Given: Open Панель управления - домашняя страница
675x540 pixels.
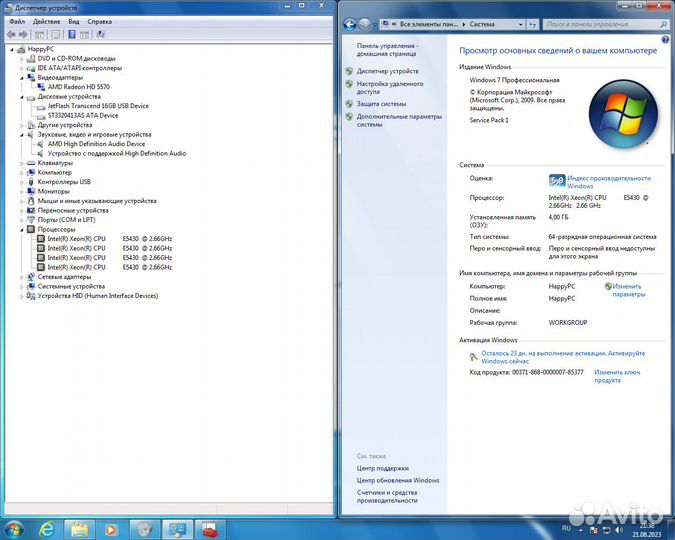Looking at the screenshot, I should [387, 50].
